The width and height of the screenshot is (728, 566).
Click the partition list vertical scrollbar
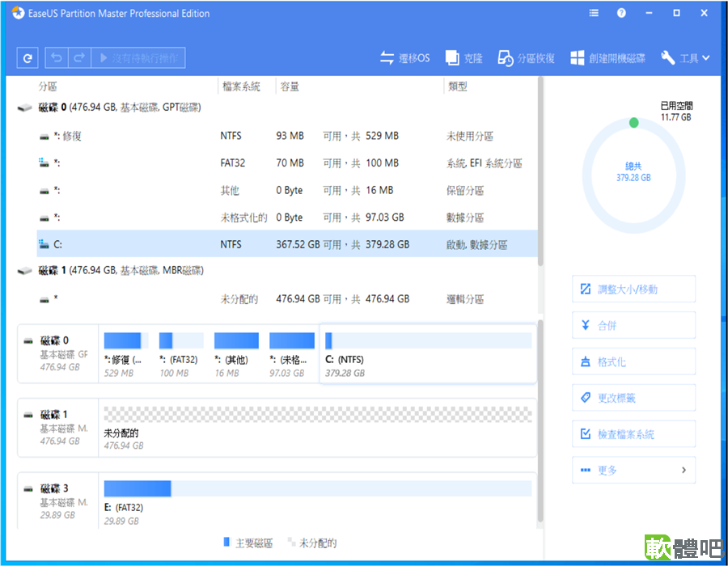540,171
